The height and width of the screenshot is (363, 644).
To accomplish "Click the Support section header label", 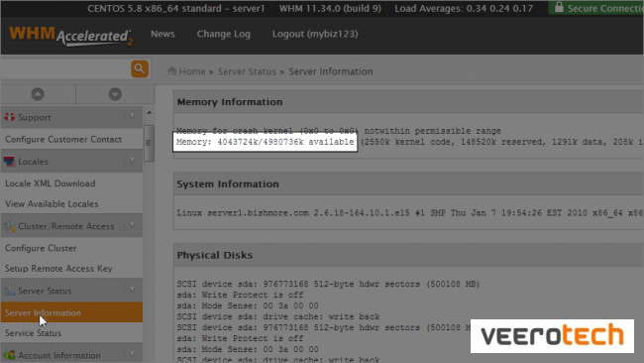I will pyautogui.click(x=34, y=118).
